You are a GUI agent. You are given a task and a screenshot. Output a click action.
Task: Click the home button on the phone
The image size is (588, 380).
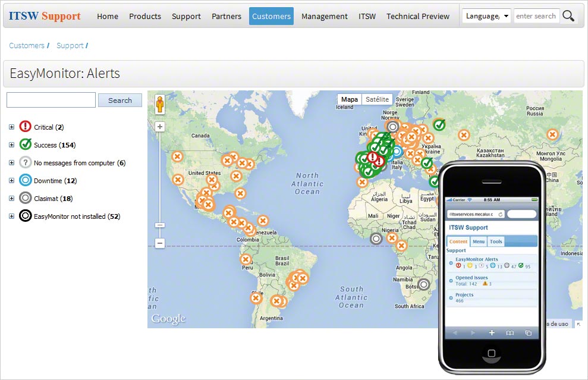tap(491, 353)
